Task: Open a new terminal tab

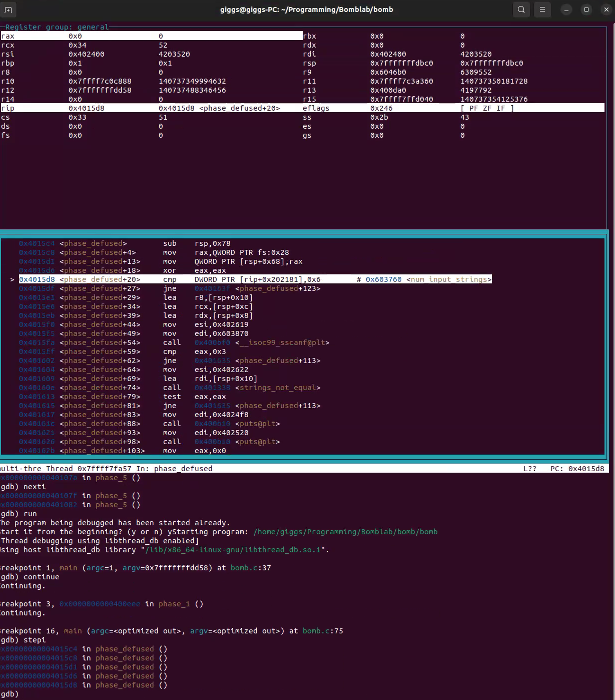Action: point(9,10)
